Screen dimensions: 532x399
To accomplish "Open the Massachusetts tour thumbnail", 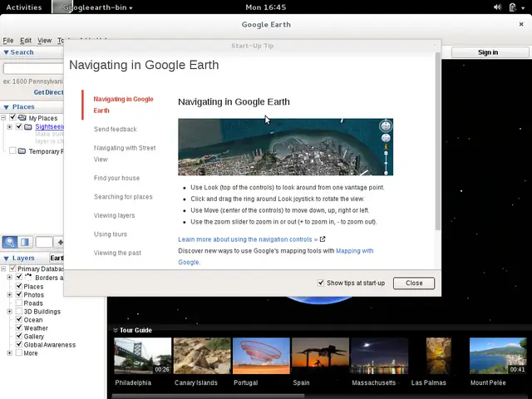I will coord(379,356).
